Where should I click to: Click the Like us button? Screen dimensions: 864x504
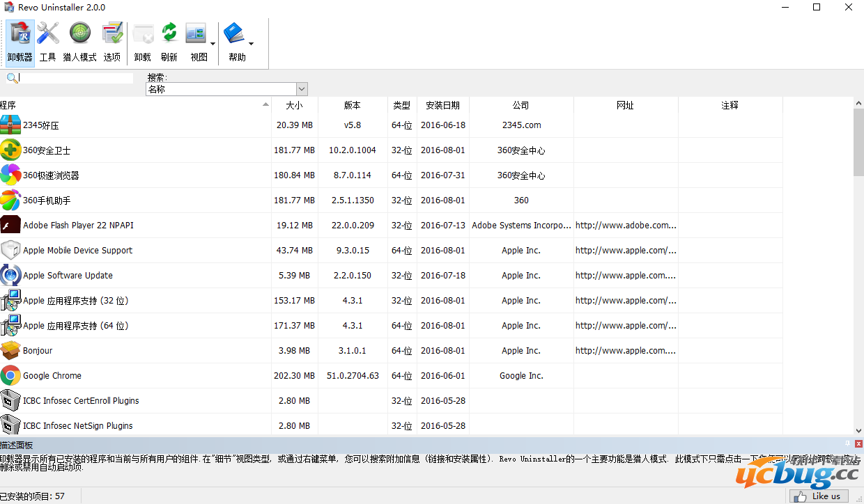tap(819, 496)
